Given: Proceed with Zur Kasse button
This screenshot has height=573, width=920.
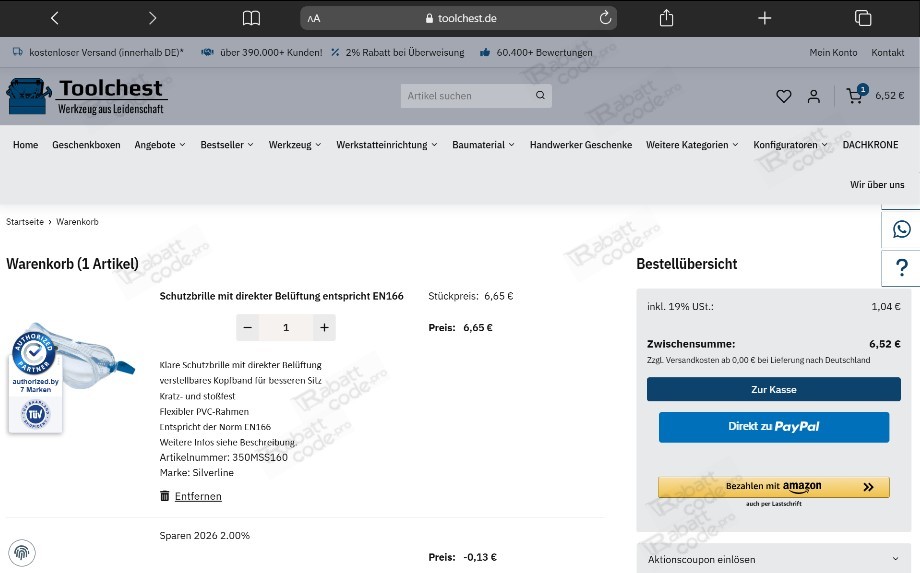Looking at the screenshot, I should point(773,389).
